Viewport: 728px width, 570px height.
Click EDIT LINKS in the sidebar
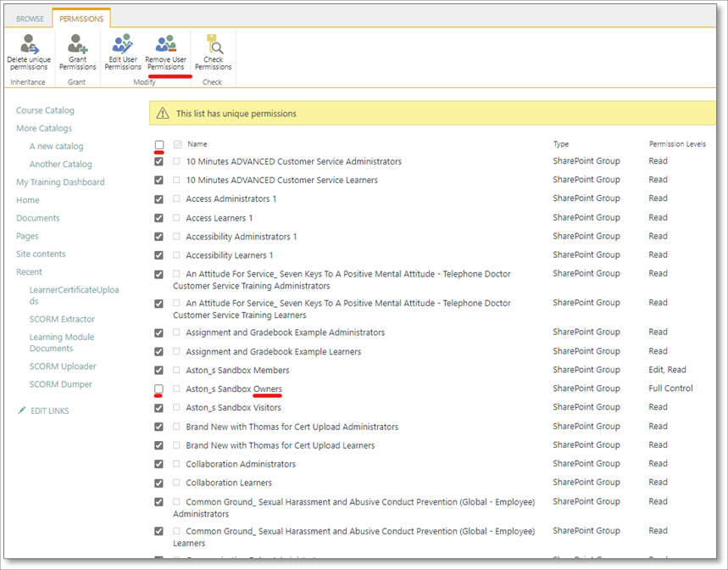(50, 411)
